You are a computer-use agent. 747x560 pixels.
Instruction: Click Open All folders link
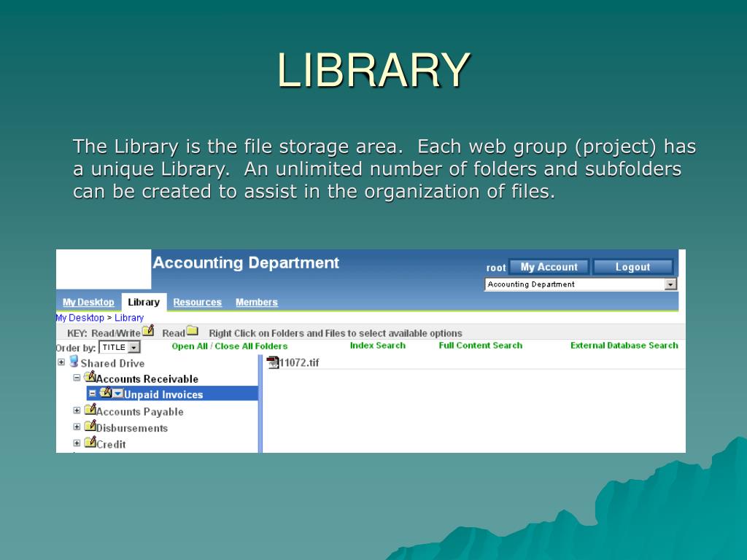click(189, 346)
